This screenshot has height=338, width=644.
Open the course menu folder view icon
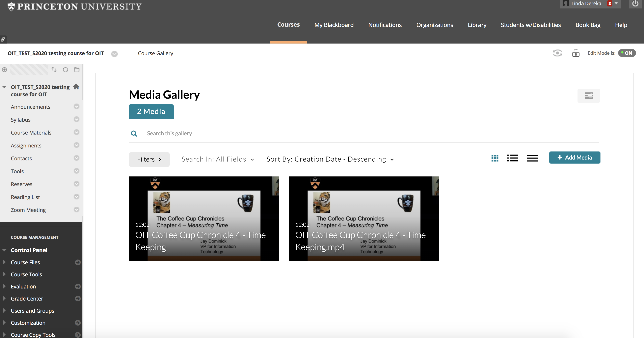[77, 70]
